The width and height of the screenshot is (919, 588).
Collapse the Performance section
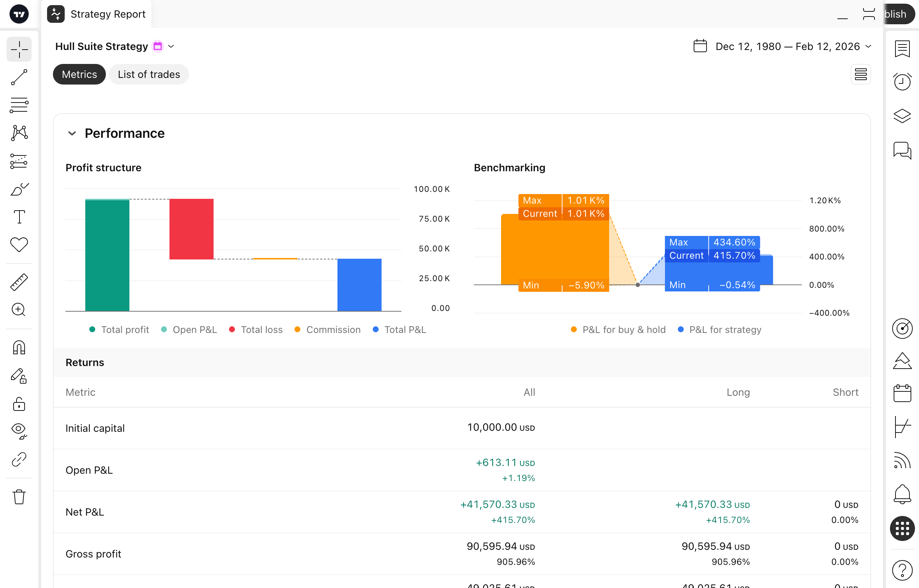(x=72, y=133)
